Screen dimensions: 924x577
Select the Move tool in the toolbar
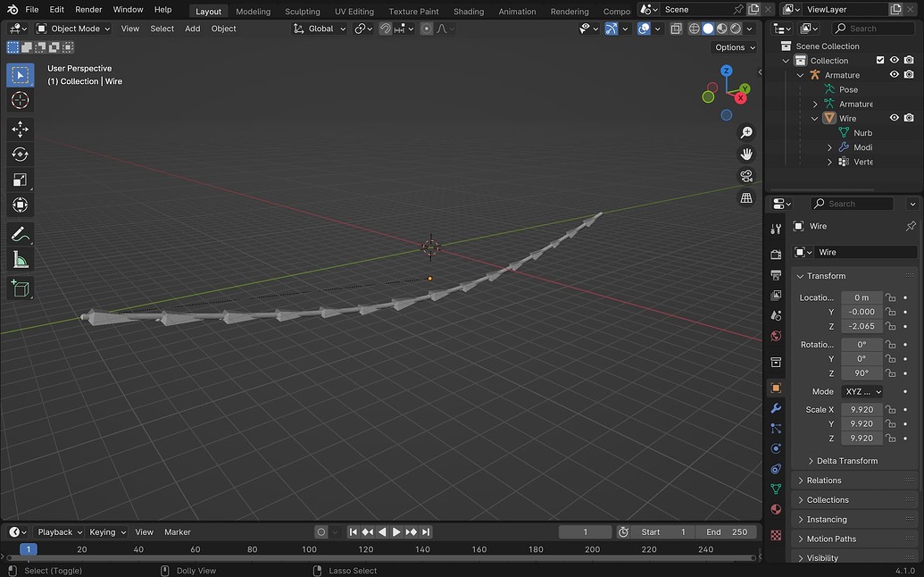(20, 129)
